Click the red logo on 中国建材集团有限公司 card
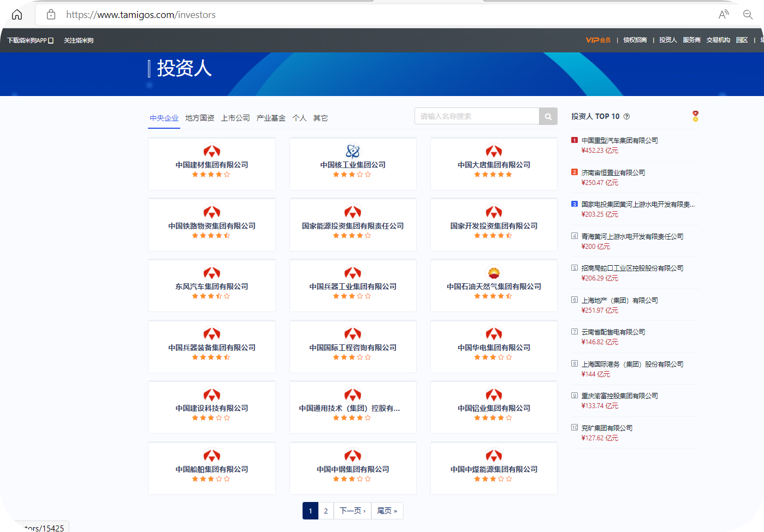 click(212, 151)
